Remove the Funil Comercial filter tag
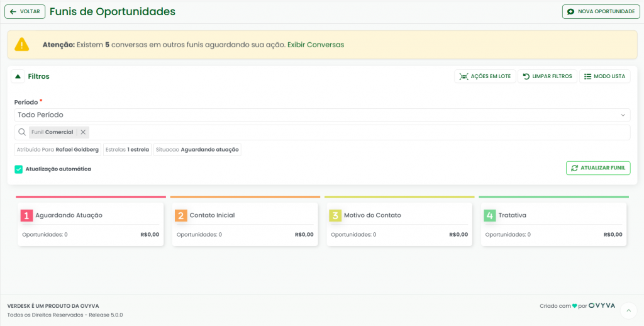The height and width of the screenshot is (326, 644). pos(83,132)
